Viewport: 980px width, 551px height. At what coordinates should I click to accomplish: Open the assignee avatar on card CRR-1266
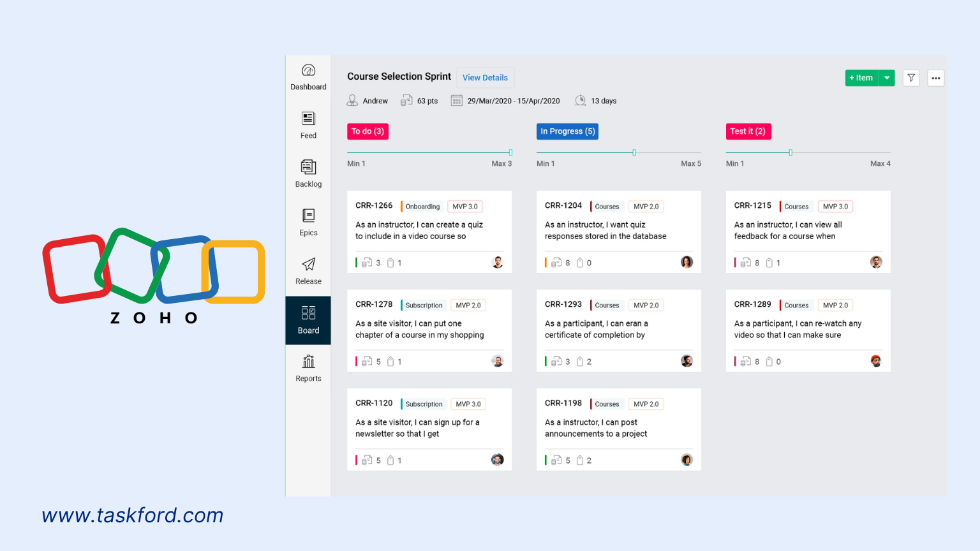coord(498,262)
